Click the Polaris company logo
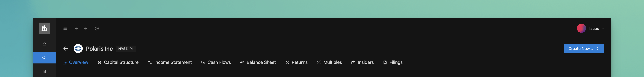This screenshot has height=77, width=644. pos(78,49)
